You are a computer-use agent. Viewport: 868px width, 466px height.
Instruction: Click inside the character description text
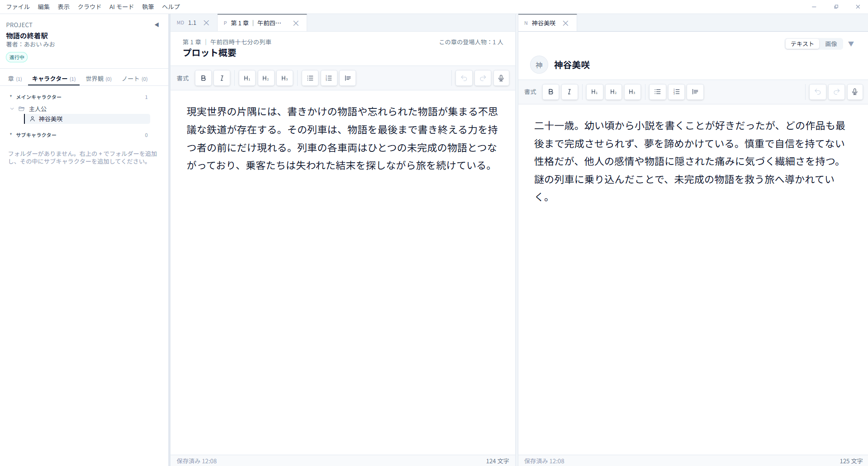tap(690, 161)
